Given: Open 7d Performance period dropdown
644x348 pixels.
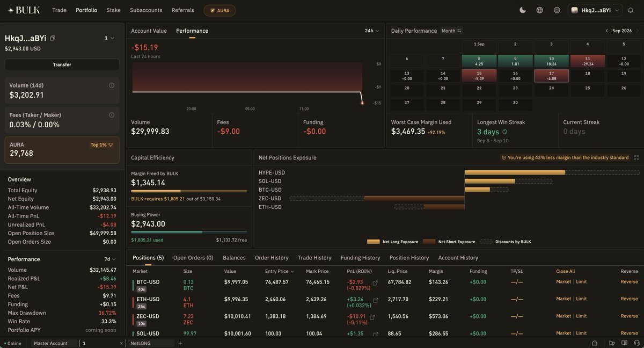Looking at the screenshot, I should [109, 259].
